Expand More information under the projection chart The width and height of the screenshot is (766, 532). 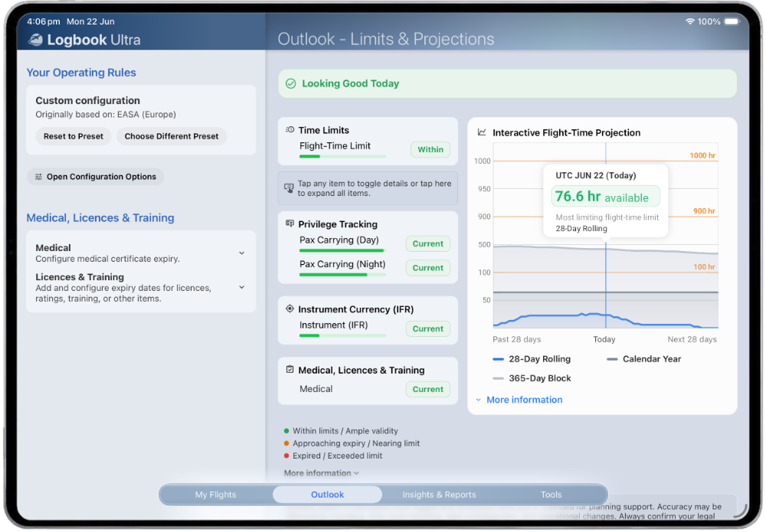tap(519, 400)
